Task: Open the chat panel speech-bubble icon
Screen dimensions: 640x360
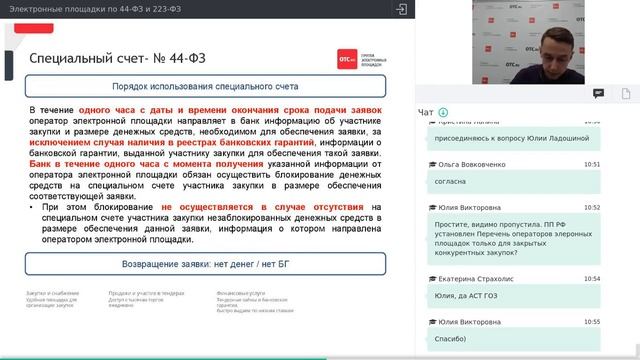Action: pos(598,94)
